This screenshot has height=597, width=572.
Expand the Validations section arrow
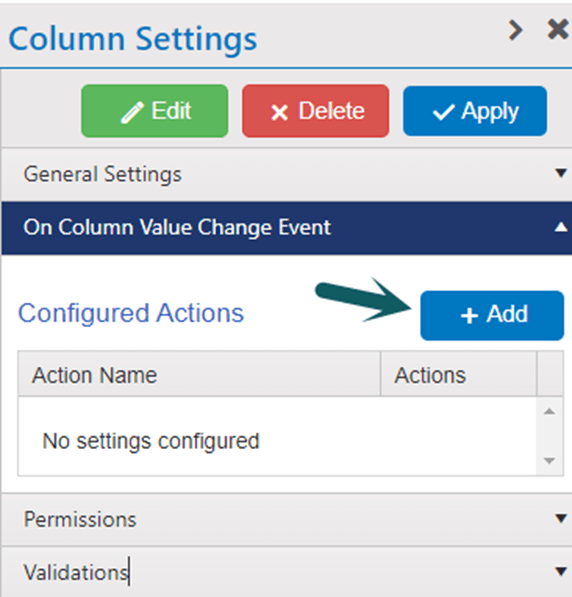pyautogui.click(x=561, y=571)
